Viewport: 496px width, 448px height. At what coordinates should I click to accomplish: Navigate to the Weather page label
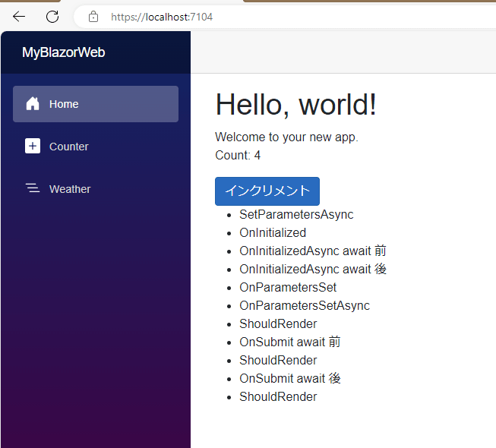click(x=70, y=189)
